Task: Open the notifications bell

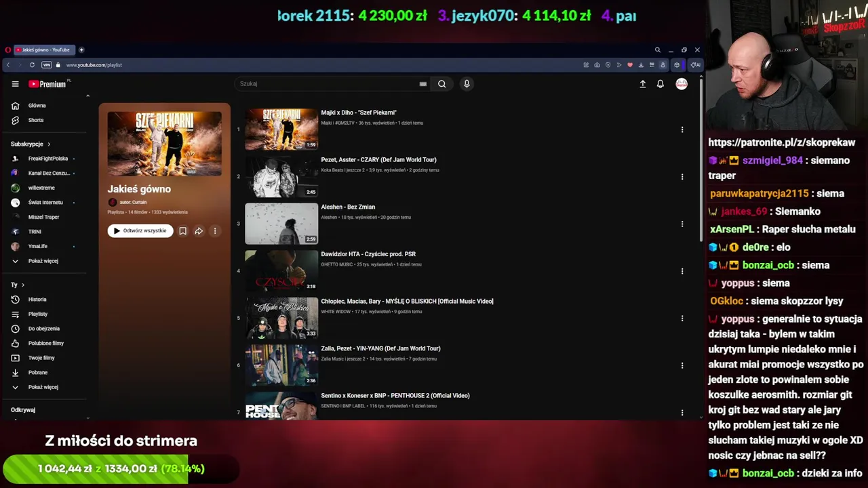Action: [660, 84]
